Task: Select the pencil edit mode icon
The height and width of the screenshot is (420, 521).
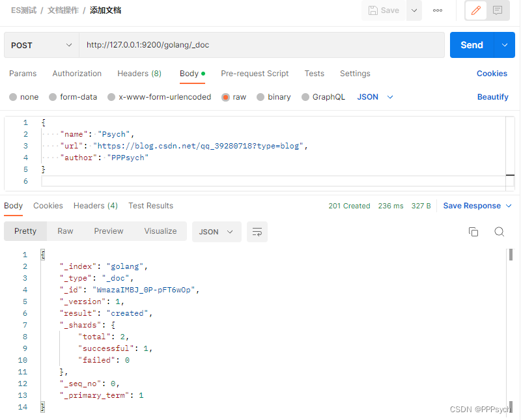Action: [x=476, y=10]
